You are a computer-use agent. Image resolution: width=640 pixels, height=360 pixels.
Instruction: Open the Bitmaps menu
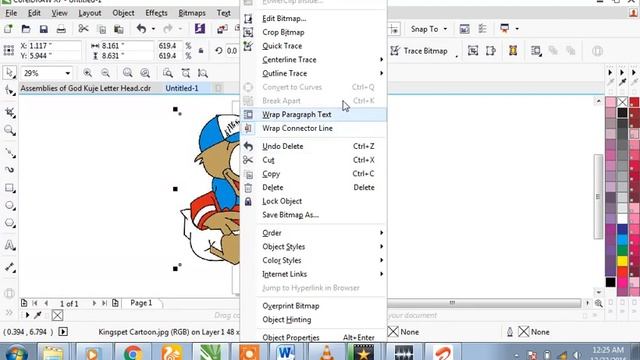click(192, 13)
